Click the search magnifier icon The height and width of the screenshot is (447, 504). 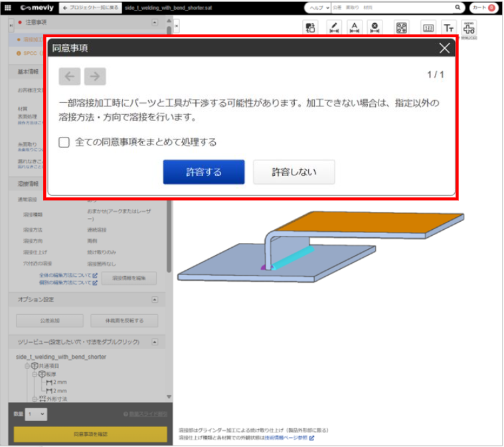click(458, 8)
